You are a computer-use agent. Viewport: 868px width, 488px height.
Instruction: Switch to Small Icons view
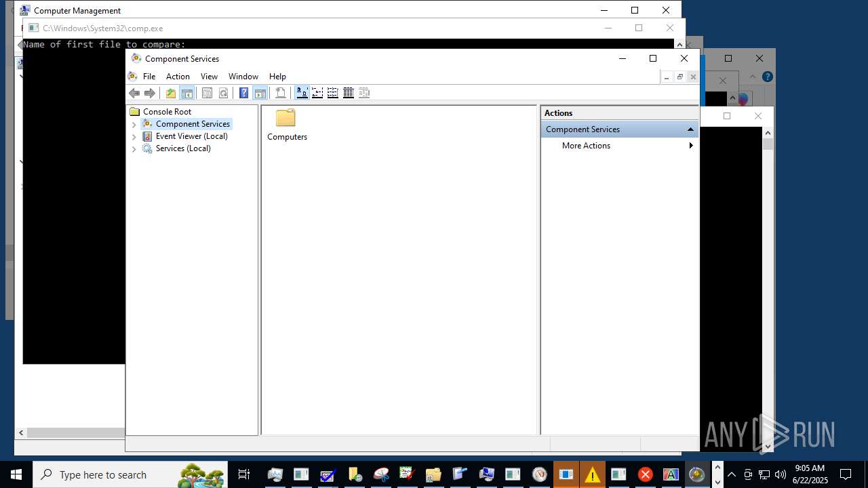[x=317, y=93]
